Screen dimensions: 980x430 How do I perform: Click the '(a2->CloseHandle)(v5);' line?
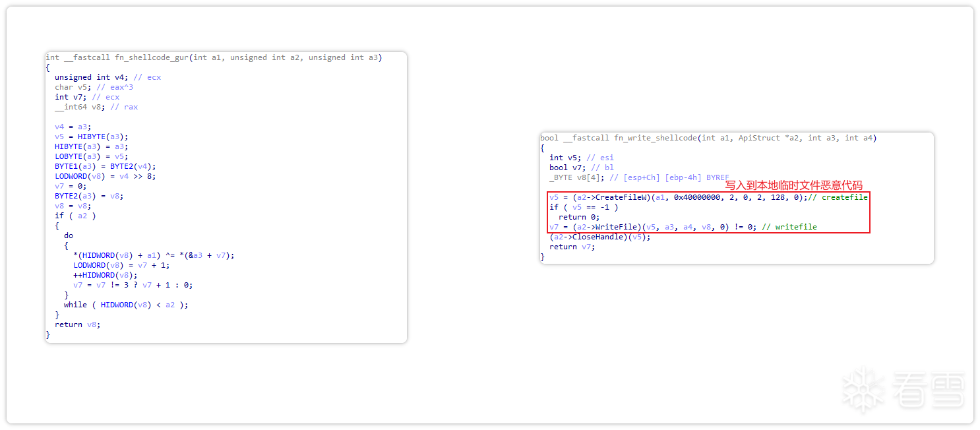600,237
